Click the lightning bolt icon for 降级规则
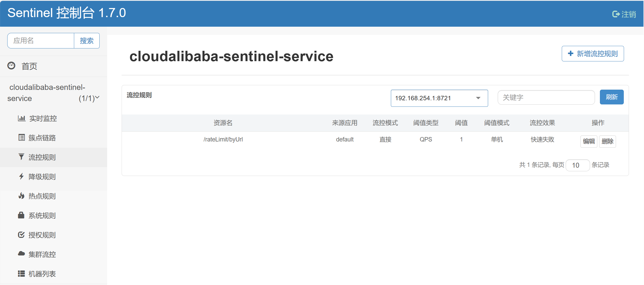The image size is (644, 285). [22, 176]
